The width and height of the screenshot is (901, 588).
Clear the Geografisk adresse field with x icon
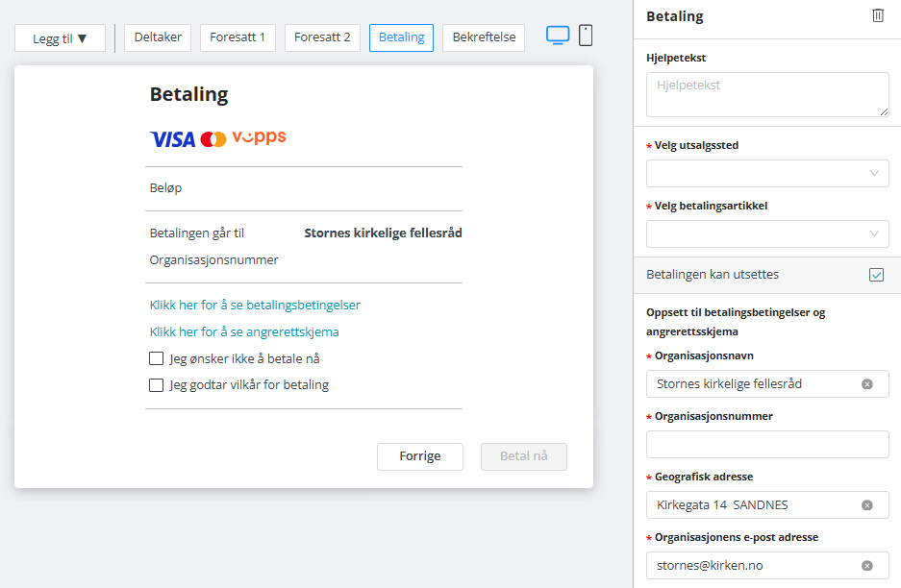tap(866, 505)
